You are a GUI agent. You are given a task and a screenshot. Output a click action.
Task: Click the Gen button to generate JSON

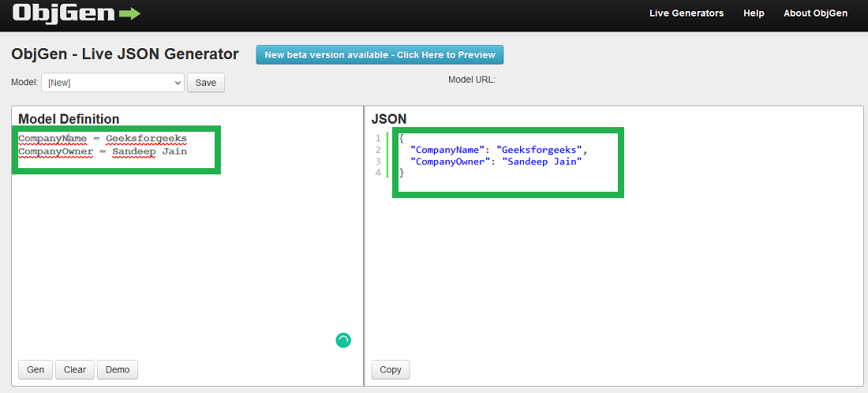(x=36, y=370)
